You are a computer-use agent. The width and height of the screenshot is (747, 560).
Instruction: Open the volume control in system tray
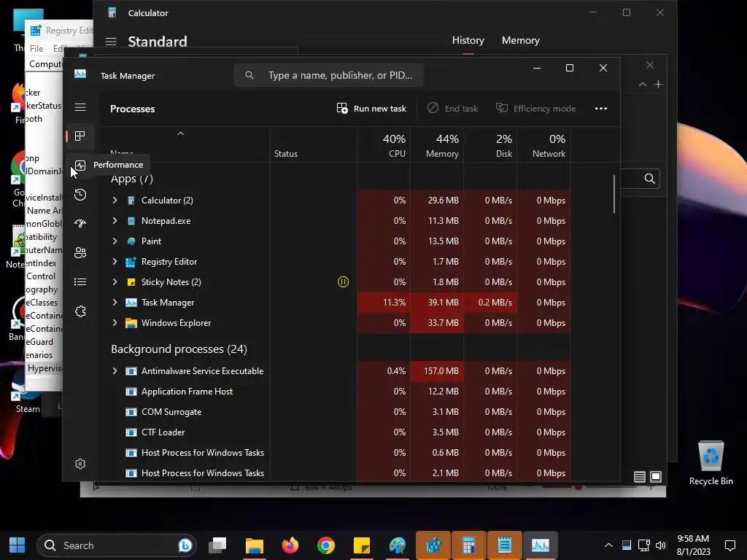[660, 545]
